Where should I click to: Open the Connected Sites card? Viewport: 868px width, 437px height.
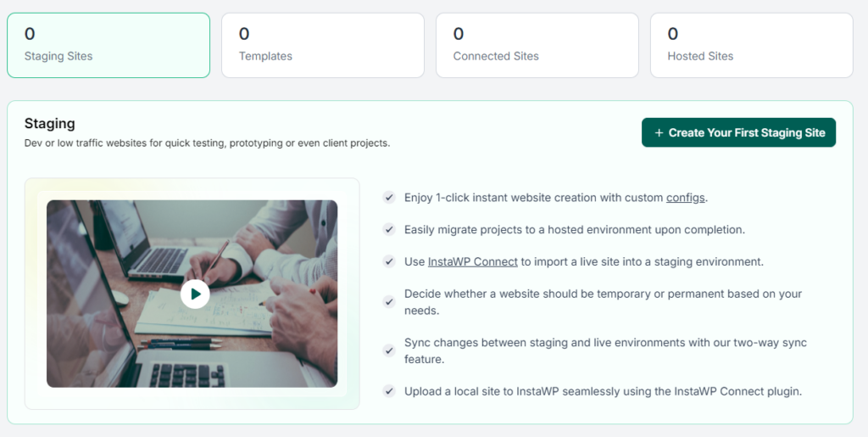click(537, 46)
